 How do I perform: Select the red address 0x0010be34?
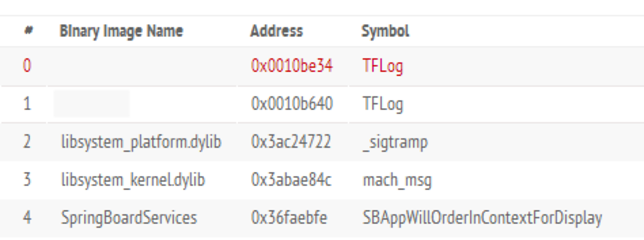[x=292, y=66]
